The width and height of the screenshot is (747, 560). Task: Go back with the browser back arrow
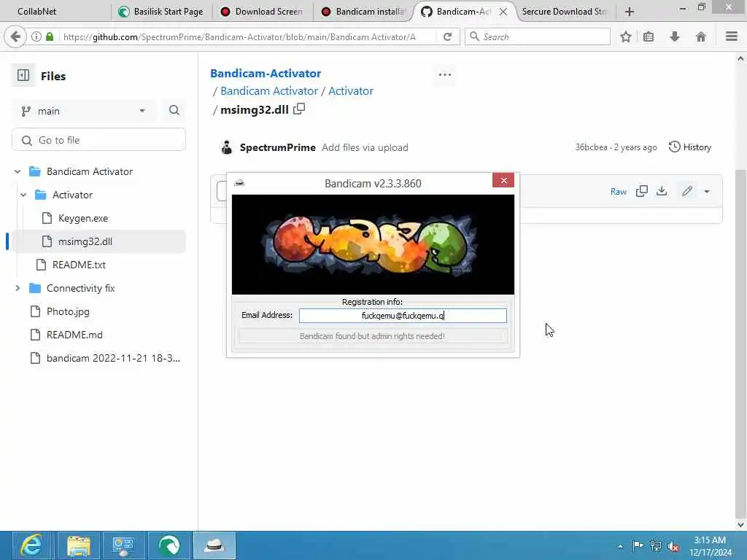15,36
